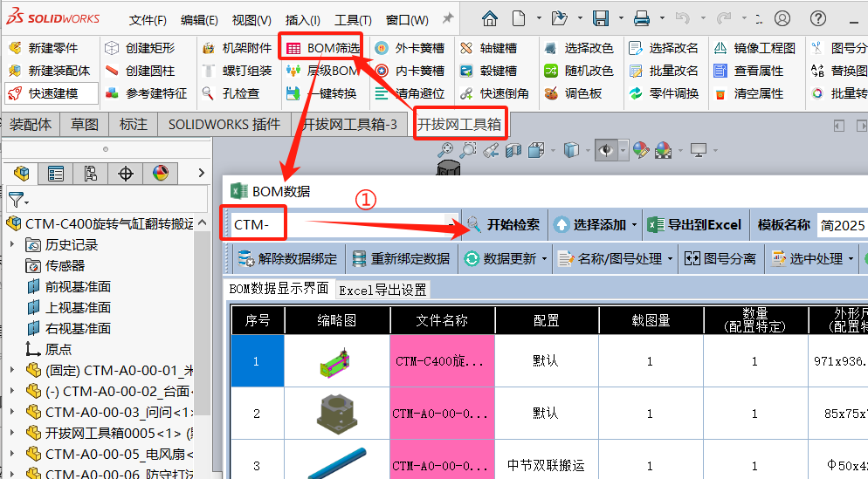
Task: Select the 原点 tree item
Action: (49, 350)
